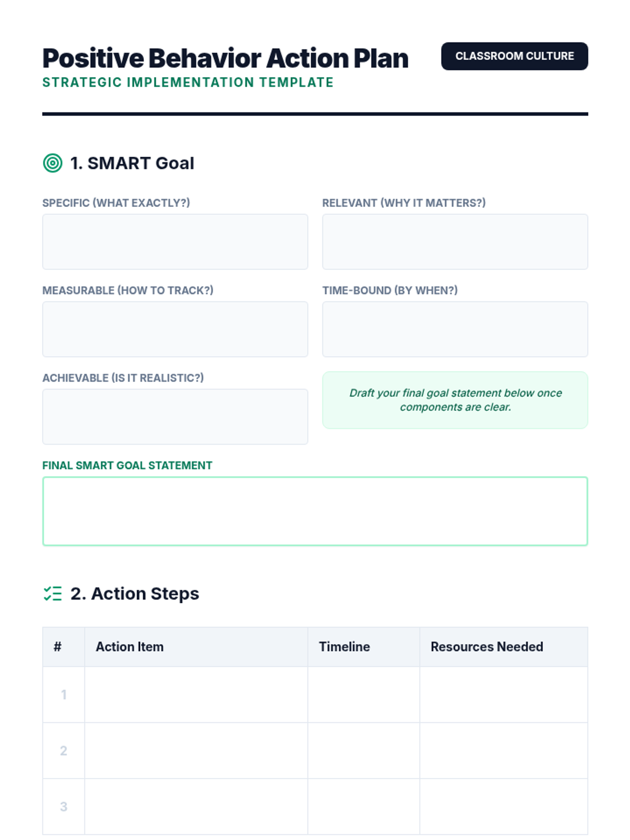Screen dimensions: 630x840
Task: Click the Action Item cell in row 1
Action: click(x=196, y=695)
